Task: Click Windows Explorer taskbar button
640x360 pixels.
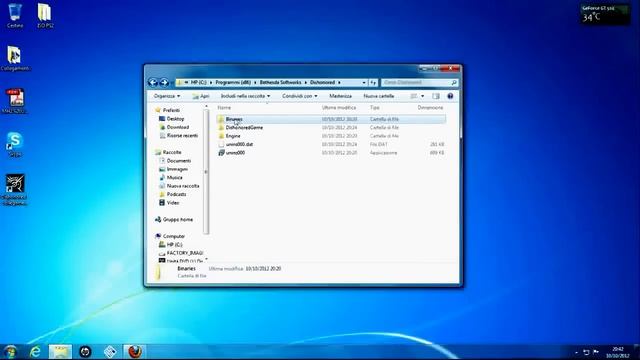Action: pyautogui.click(x=60, y=351)
